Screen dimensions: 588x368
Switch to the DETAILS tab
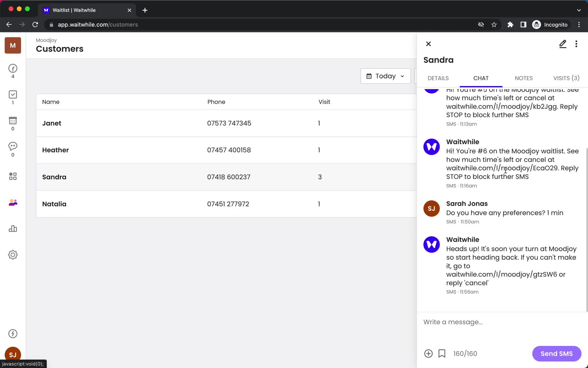438,78
